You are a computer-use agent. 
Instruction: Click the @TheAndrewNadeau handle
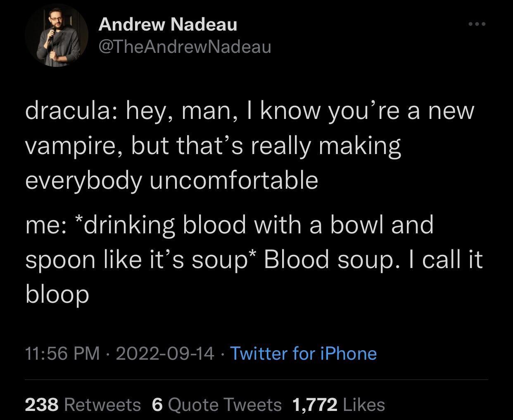[x=185, y=47]
